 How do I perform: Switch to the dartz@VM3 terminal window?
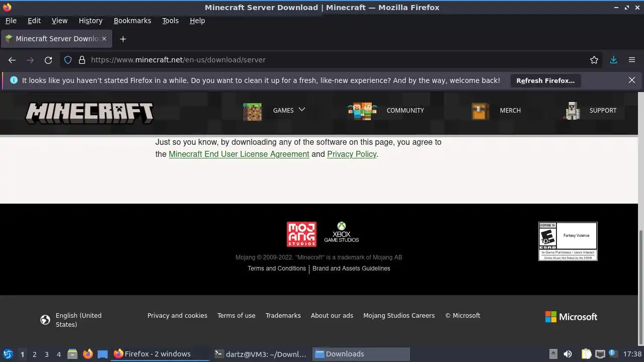click(x=260, y=354)
